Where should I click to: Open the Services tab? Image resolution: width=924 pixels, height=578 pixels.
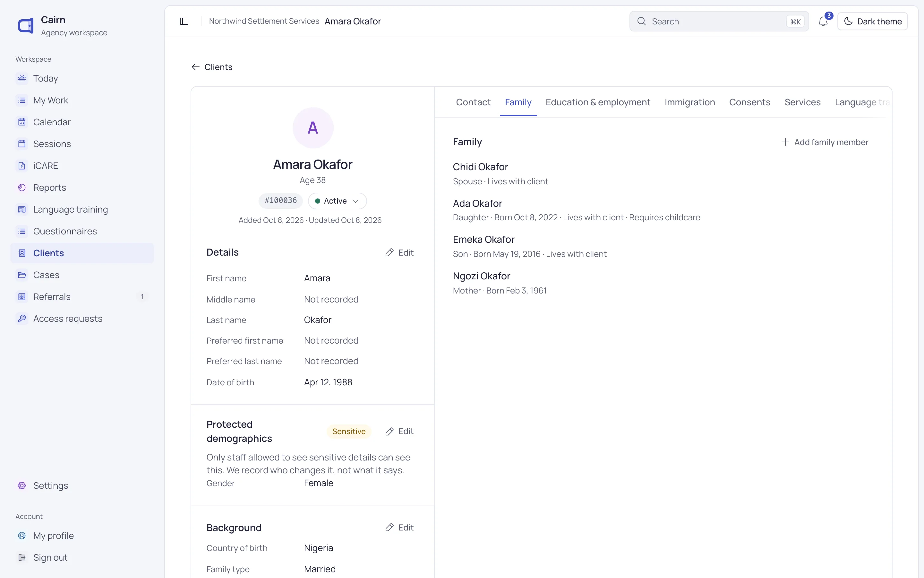pyautogui.click(x=802, y=102)
